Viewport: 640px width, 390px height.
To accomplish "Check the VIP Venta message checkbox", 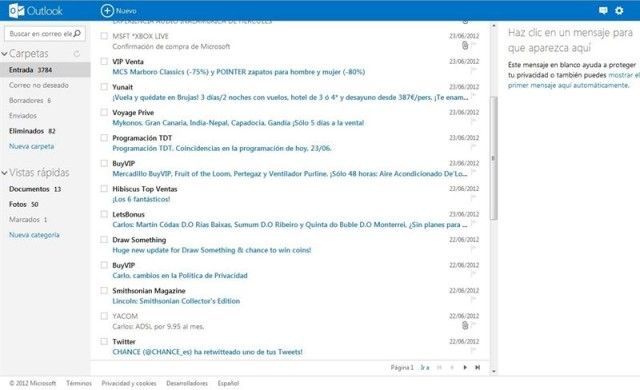I will click(x=104, y=62).
